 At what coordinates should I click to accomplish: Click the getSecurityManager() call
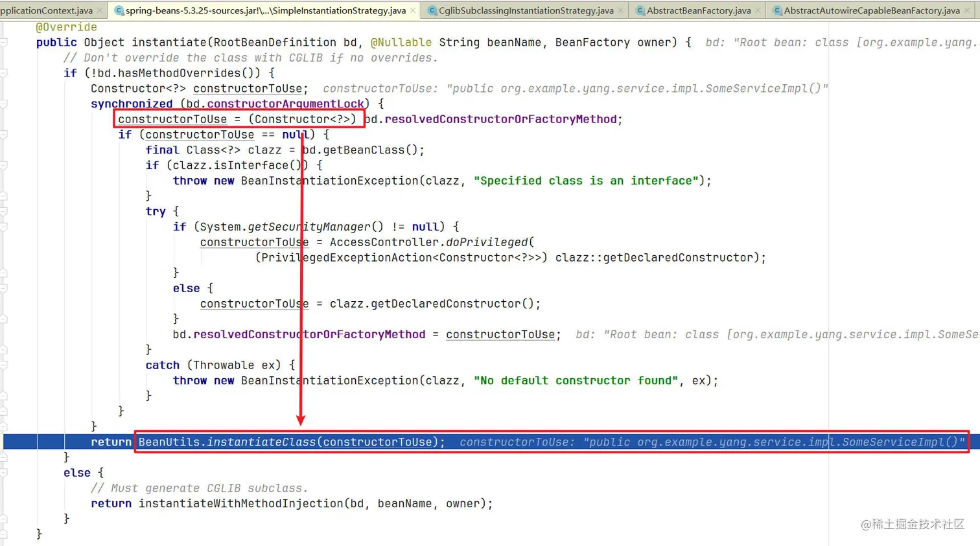coord(316,227)
